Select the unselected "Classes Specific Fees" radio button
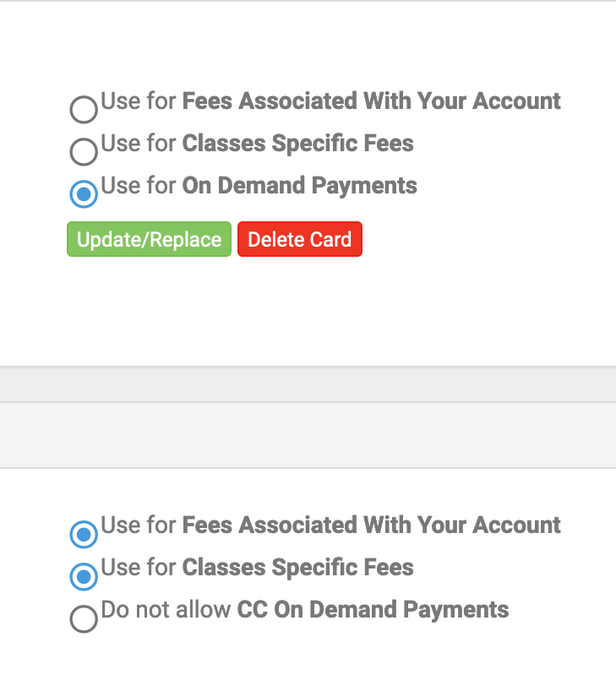 coord(84,151)
